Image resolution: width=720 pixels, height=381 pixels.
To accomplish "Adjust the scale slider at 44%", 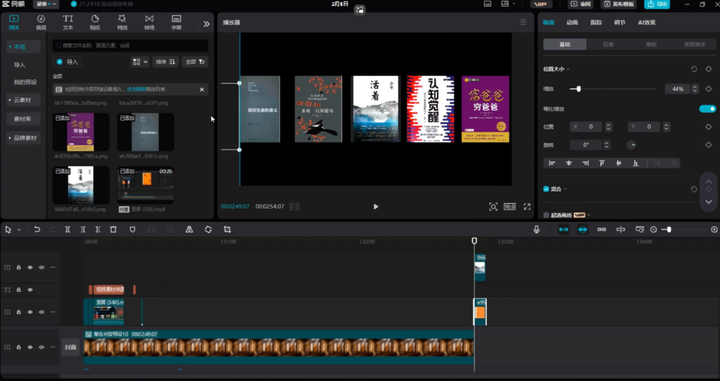I will tap(579, 89).
